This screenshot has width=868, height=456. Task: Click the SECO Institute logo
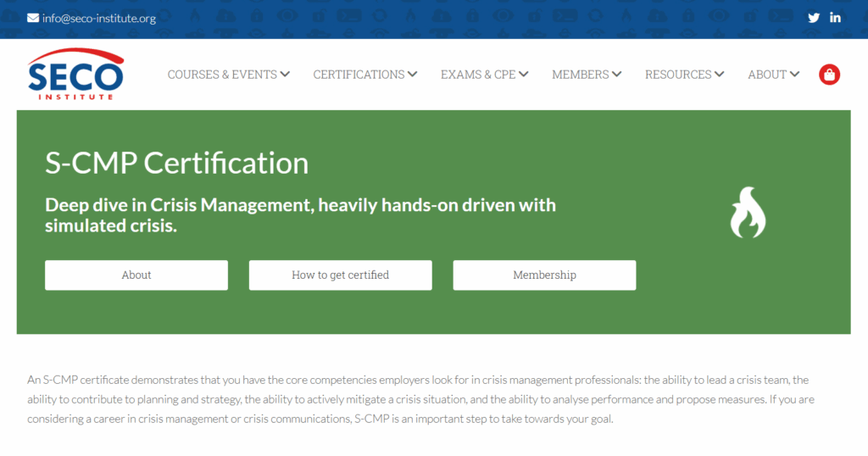pyautogui.click(x=75, y=74)
